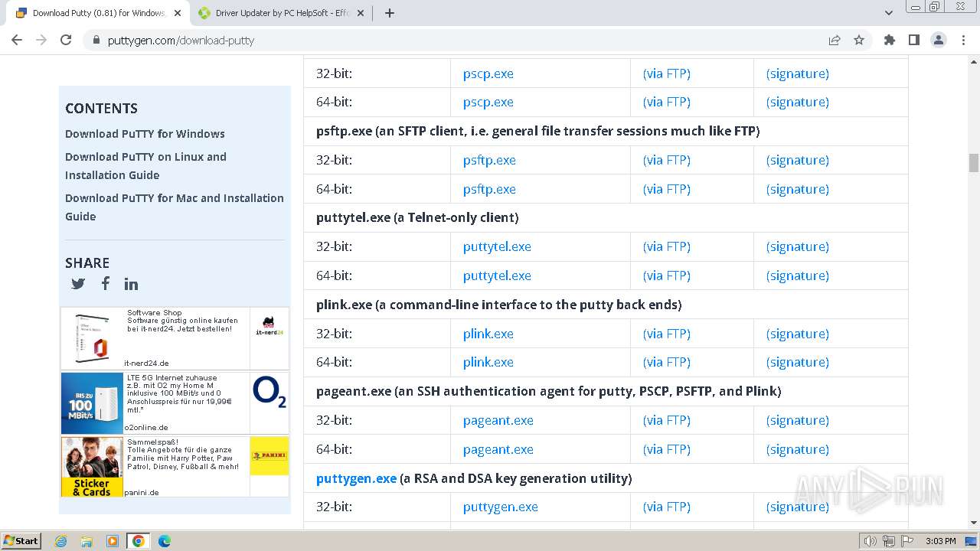Open the Download PuTTY for Windows contents link
This screenshot has width=980, height=551.
click(x=145, y=134)
